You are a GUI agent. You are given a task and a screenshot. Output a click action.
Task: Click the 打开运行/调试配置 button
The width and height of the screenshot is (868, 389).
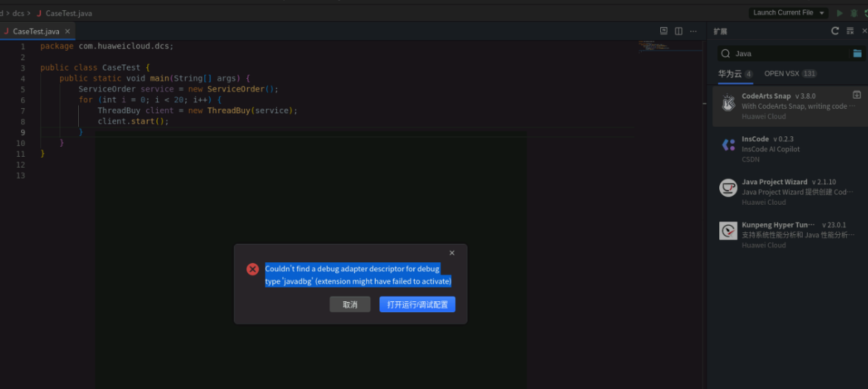click(x=417, y=305)
